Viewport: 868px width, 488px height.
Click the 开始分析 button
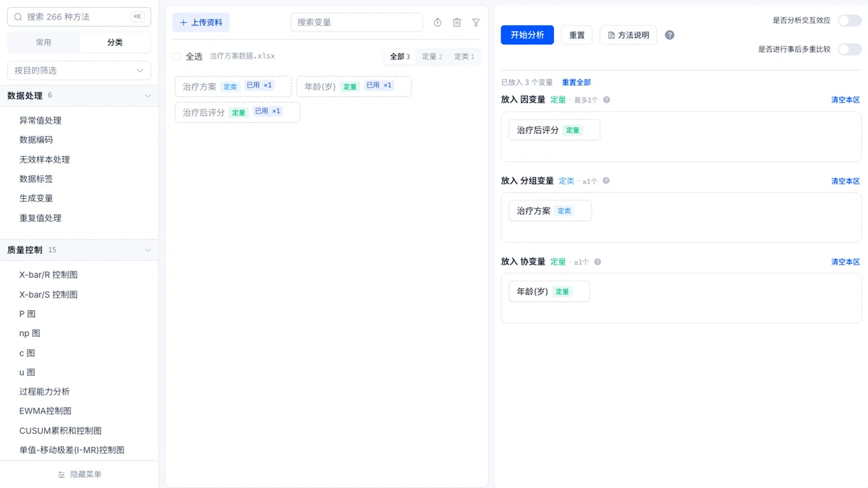pyautogui.click(x=527, y=35)
